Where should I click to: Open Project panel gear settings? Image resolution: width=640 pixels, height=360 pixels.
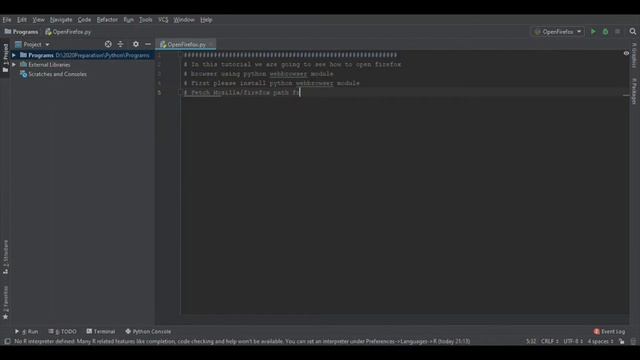pos(136,44)
